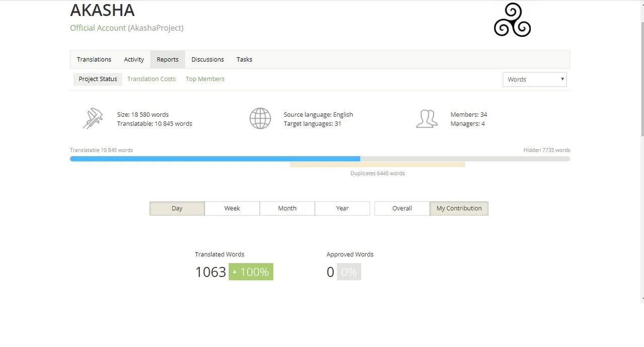The width and height of the screenshot is (644, 347).
Task: Click the beige duplicates bar
Action: coord(377,164)
